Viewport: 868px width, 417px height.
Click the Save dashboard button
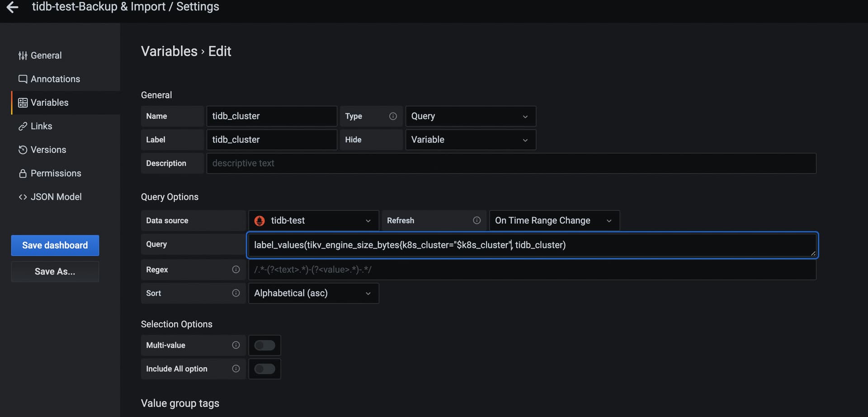pyautogui.click(x=55, y=245)
